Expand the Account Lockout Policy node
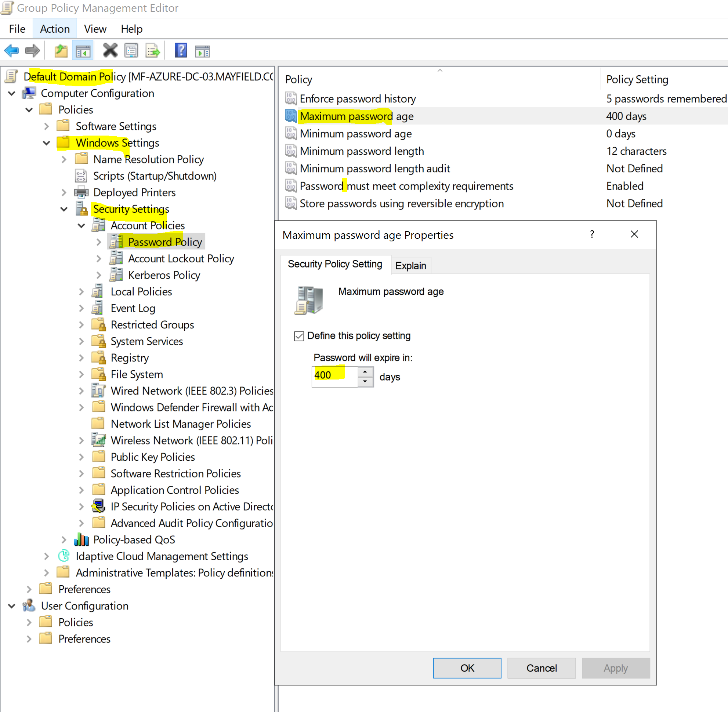The image size is (728, 712). (99, 258)
